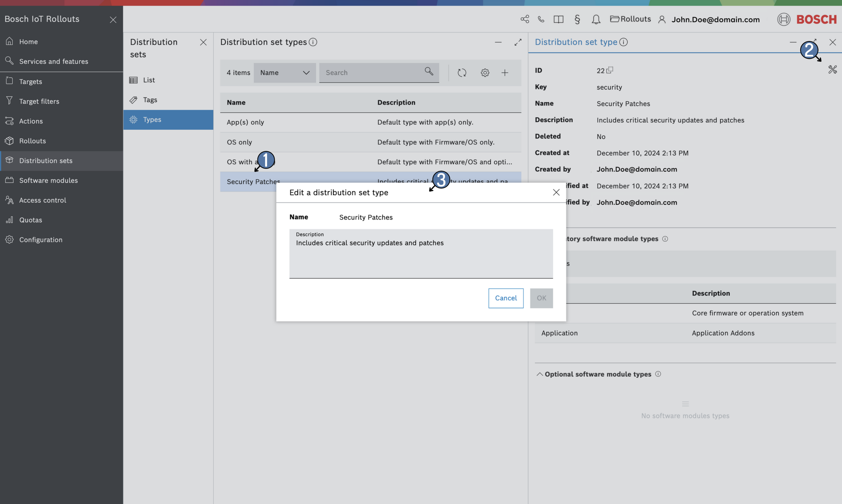Click the Description text area in dialog
842x504 pixels.
click(x=421, y=254)
